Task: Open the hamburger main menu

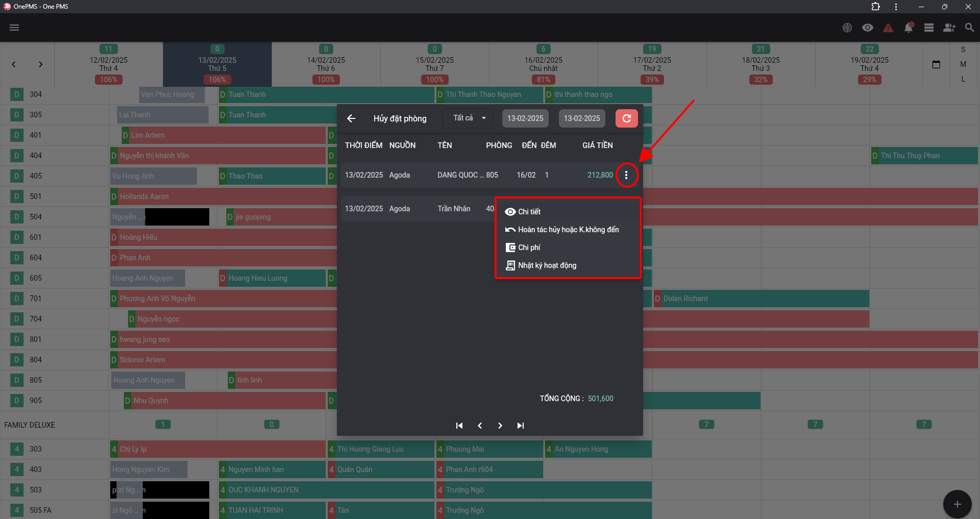Action: click(x=14, y=28)
